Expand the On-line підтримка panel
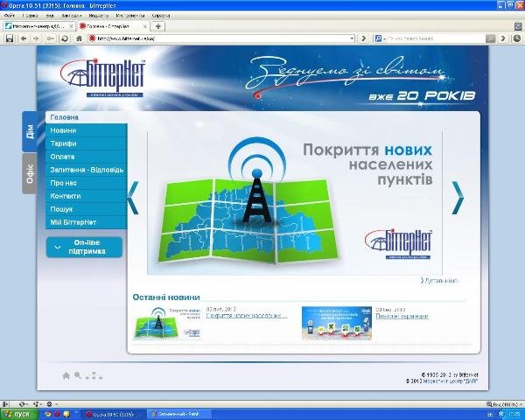 pos(84,247)
